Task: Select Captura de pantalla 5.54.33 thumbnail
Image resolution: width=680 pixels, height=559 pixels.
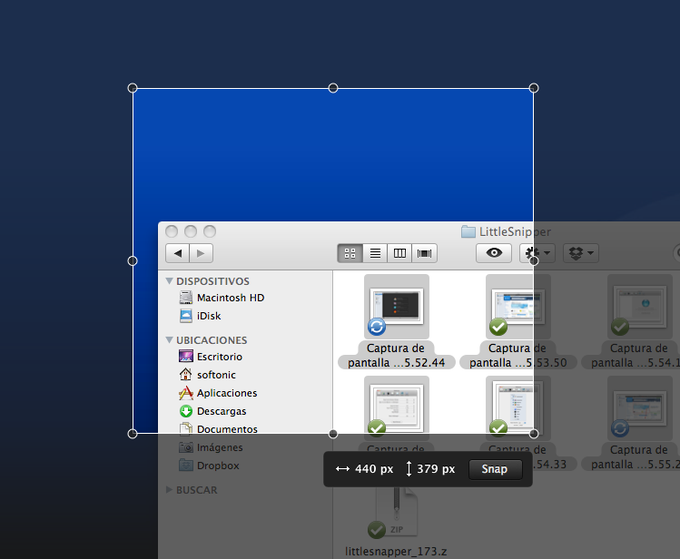Action: click(x=518, y=409)
